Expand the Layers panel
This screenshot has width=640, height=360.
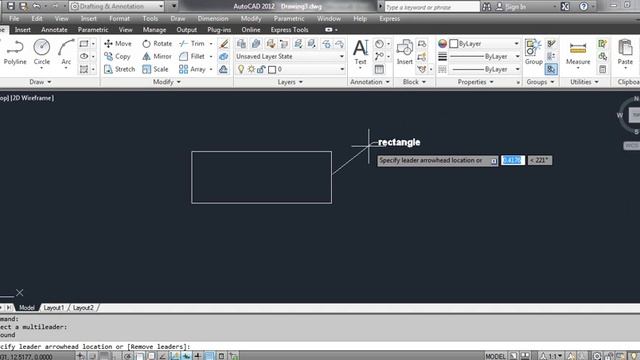(x=290, y=82)
